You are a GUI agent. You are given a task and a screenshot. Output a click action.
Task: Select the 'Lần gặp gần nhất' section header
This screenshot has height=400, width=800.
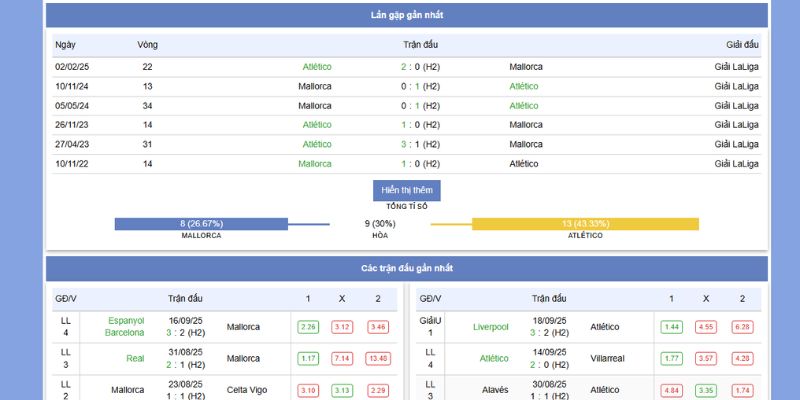(406, 15)
